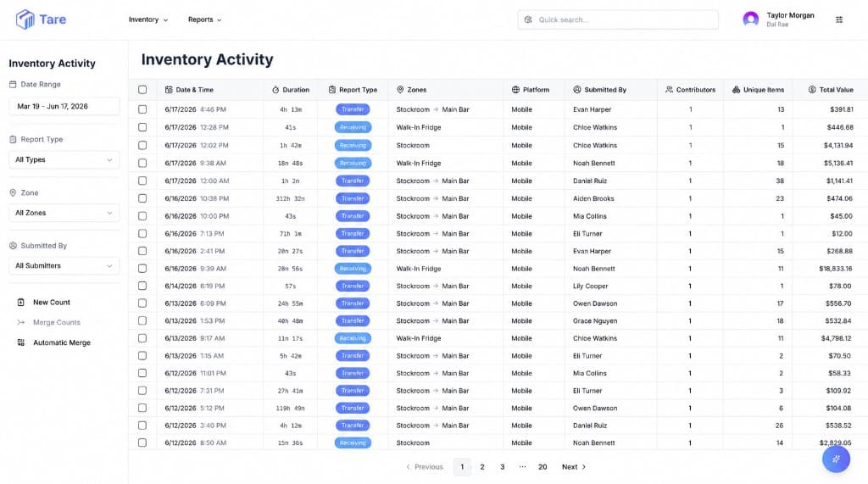
Task: Open Automatic Merge in the sidebar
Action: (x=61, y=342)
